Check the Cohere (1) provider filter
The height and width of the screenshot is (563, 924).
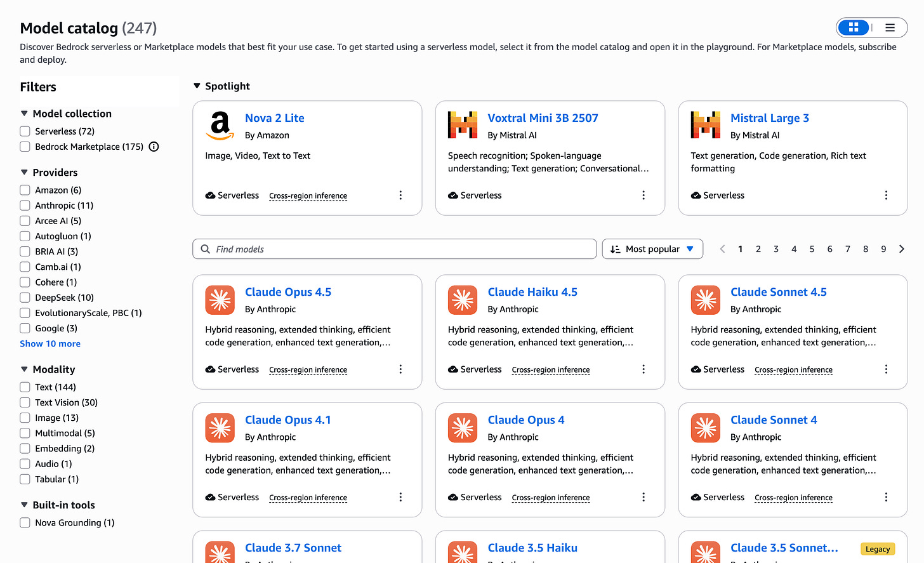point(25,282)
